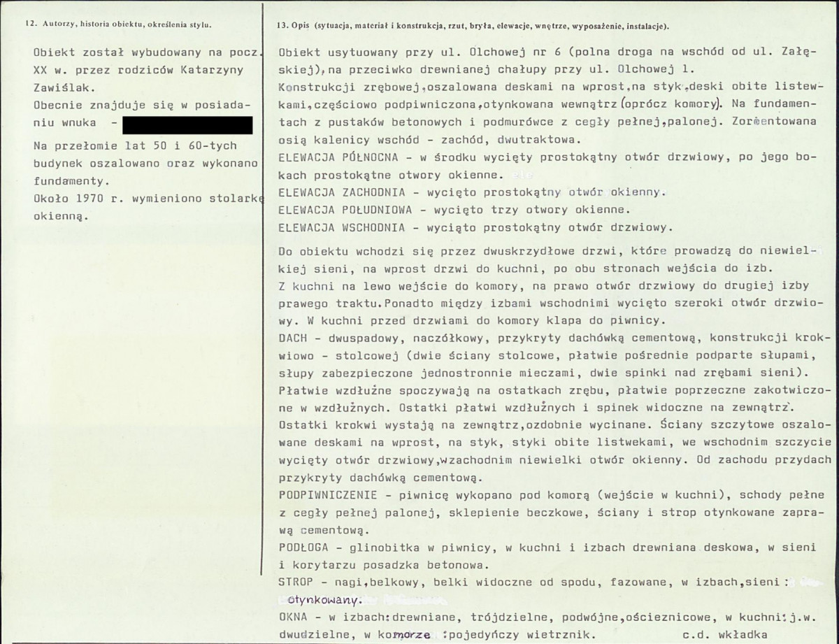Click the word 'STROP'
The width and height of the screenshot is (839, 644).
tap(294, 581)
